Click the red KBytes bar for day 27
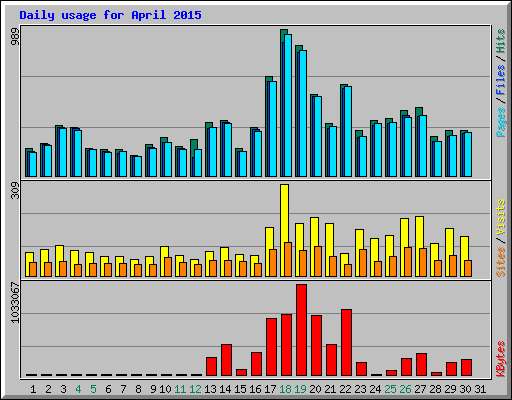Image resolution: width=512 pixels, height=400 pixels. click(421, 364)
